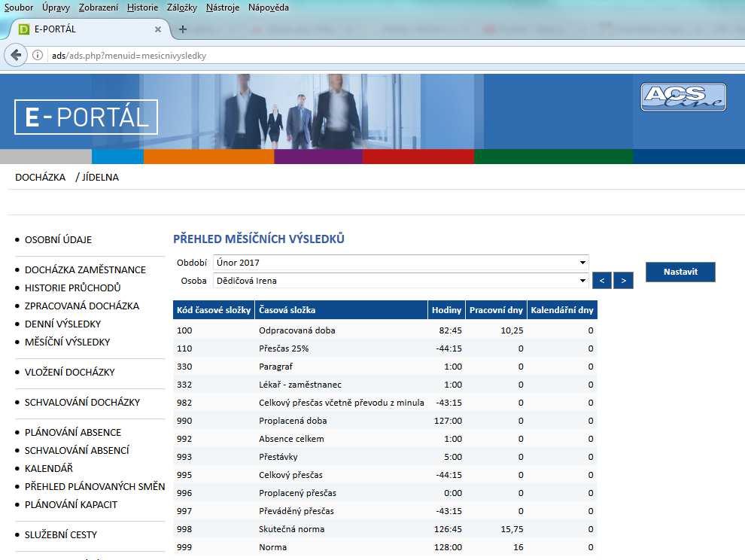Open SCHVALOVÁNÍ ABSENCÍ in sidebar
745x560 pixels.
pyautogui.click(x=77, y=451)
